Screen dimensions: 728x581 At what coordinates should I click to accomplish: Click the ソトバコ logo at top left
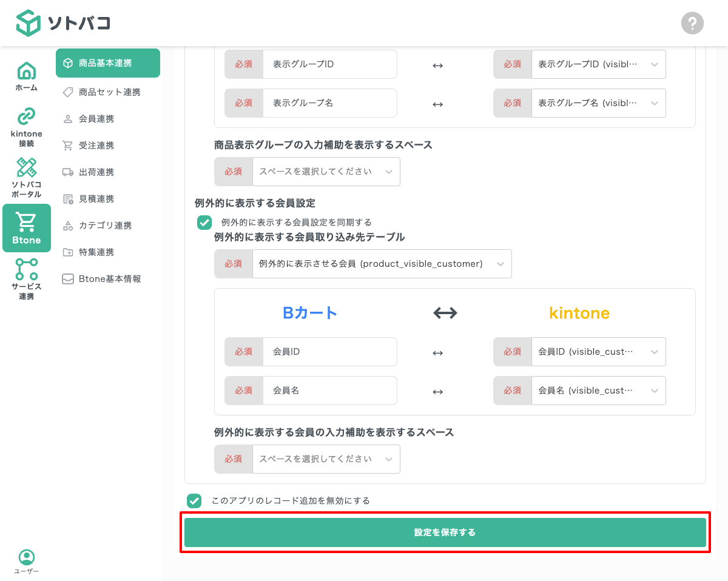(62, 23)
